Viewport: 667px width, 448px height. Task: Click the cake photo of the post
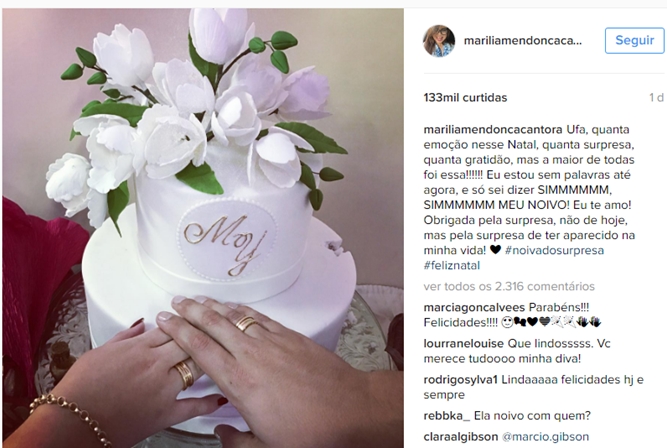[203, 228]
